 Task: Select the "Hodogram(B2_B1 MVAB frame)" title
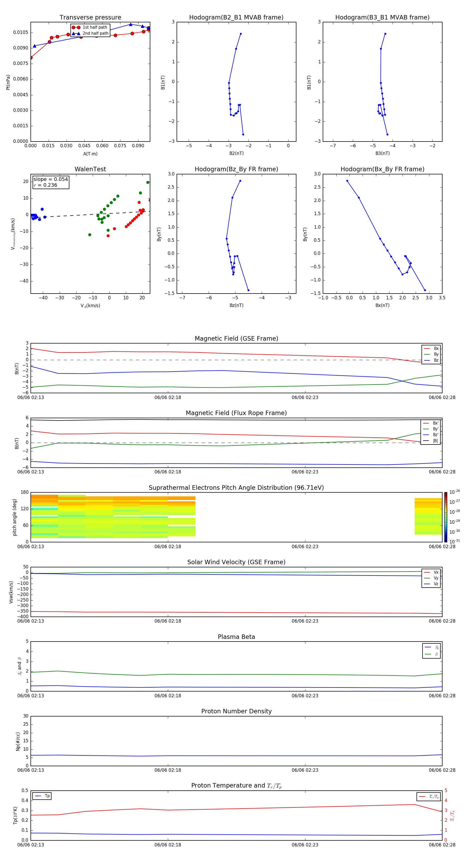tap(236, 18)
